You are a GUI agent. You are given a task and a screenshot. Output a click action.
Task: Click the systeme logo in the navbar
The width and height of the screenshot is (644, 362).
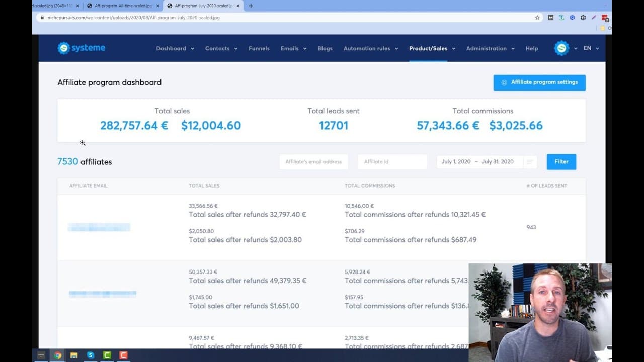[x=82, y=48]
